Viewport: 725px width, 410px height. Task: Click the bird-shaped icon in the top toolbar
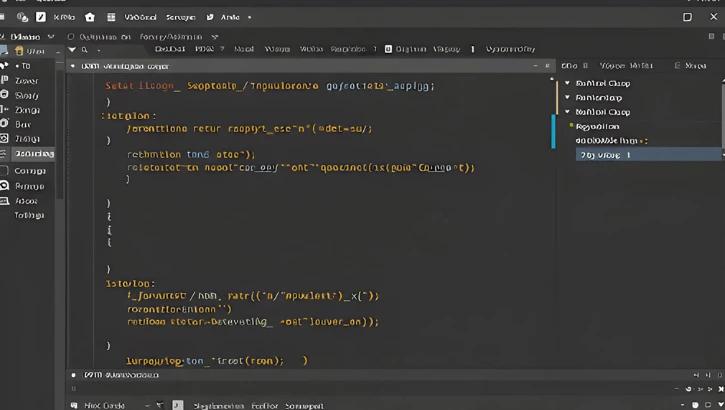[210, 17]
